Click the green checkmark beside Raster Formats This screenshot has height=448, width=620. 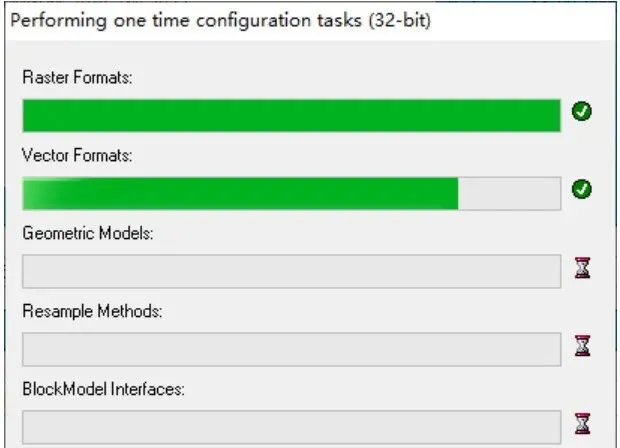[x=581, y=112]
